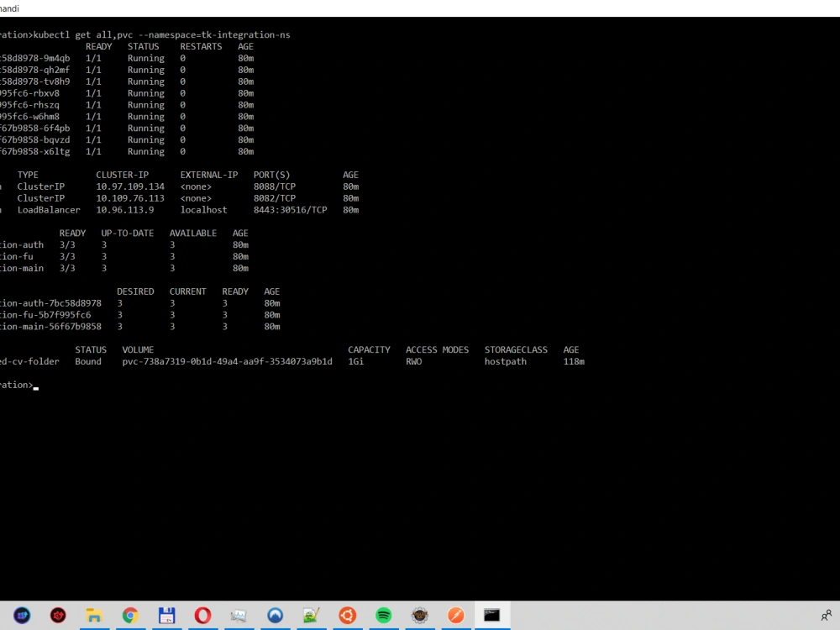This screenshot has width=840, height=630.
Task: Click the 1Gi capacity value
Action: (355, 361)
